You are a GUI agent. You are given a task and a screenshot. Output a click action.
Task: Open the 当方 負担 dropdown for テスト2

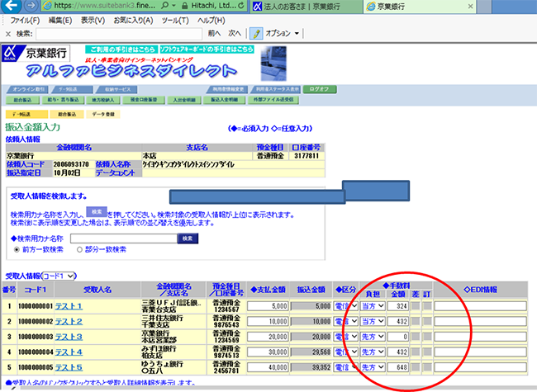tap(373, 322)
